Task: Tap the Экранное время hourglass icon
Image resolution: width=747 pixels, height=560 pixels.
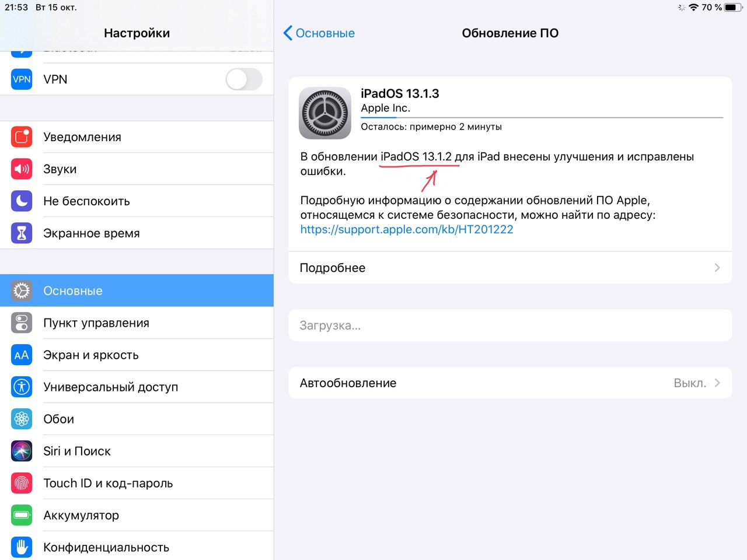Action: 22,233
